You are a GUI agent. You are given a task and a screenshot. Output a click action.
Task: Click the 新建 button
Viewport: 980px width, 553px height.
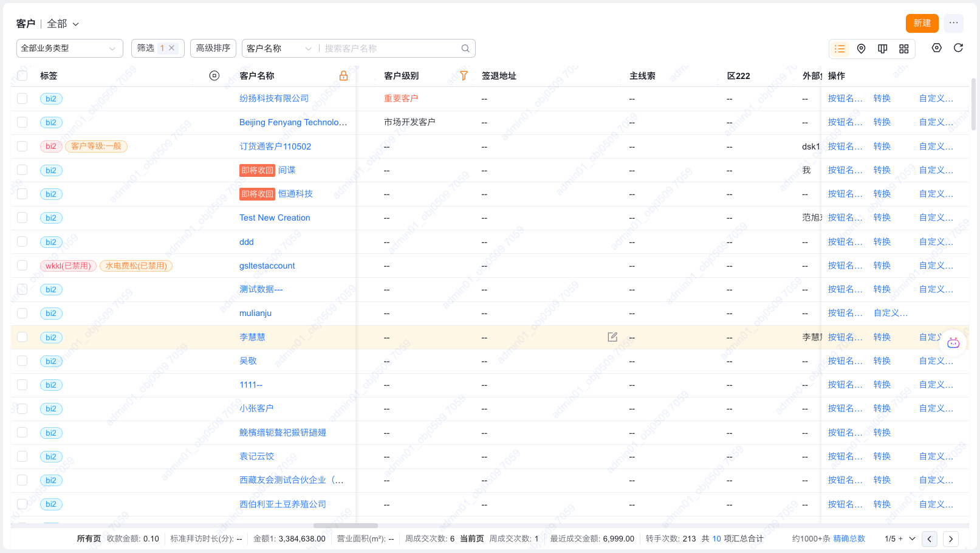tap(922, 23)
